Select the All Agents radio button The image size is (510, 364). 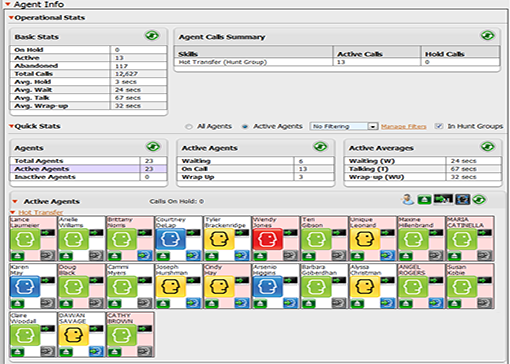(189, 127)
